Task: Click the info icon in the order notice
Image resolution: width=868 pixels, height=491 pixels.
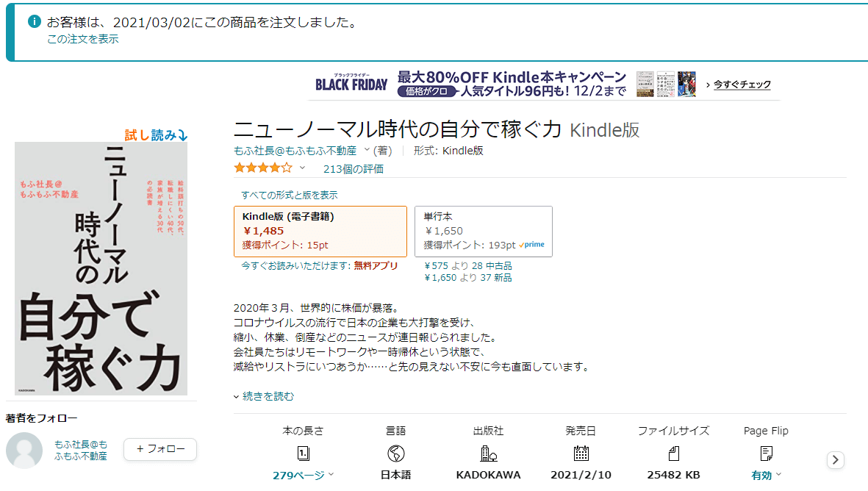Action: tap(35, 21)
